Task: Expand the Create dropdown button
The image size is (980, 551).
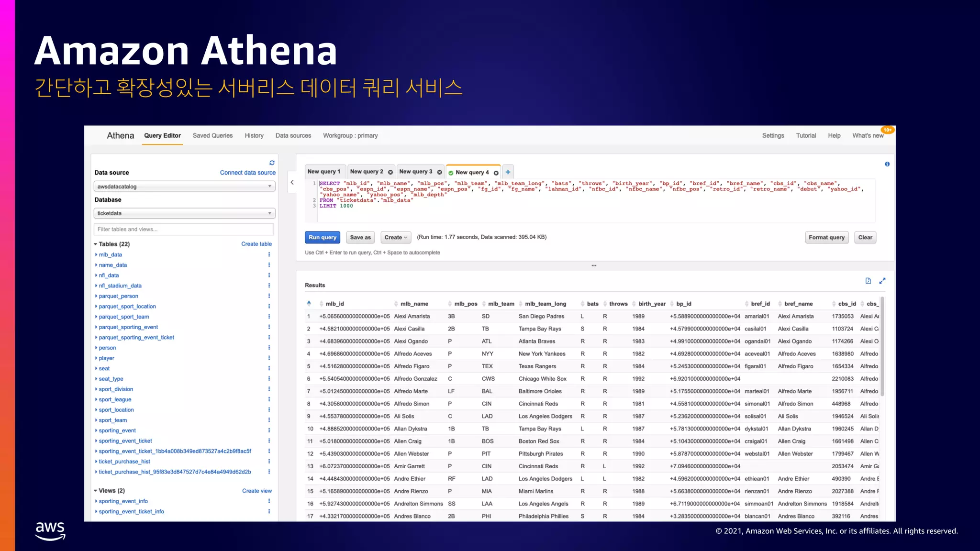Action: (x=396, y=237)
